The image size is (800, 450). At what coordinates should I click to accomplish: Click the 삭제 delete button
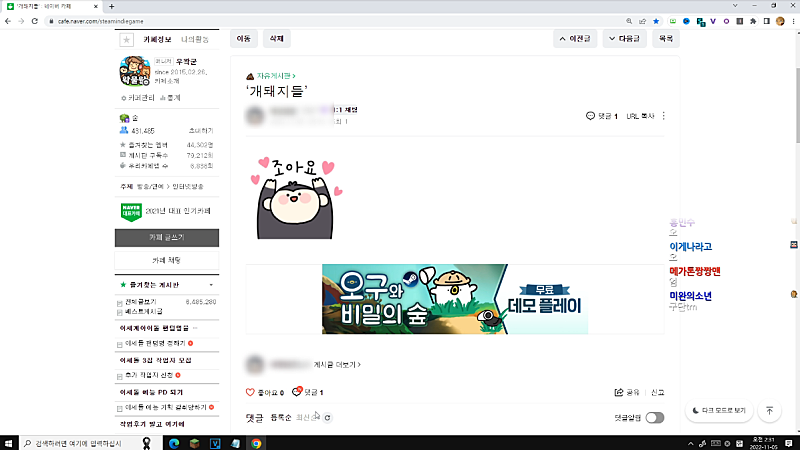[277, 38]
